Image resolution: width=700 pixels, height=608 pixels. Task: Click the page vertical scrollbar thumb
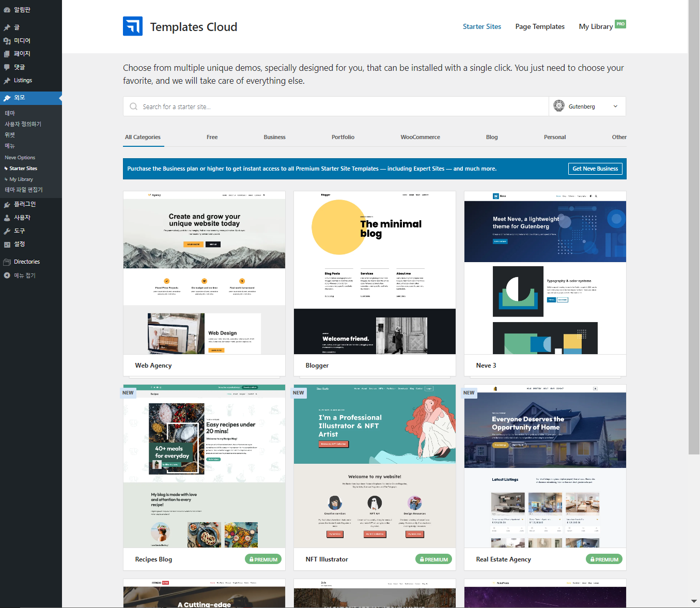[694, 227]
